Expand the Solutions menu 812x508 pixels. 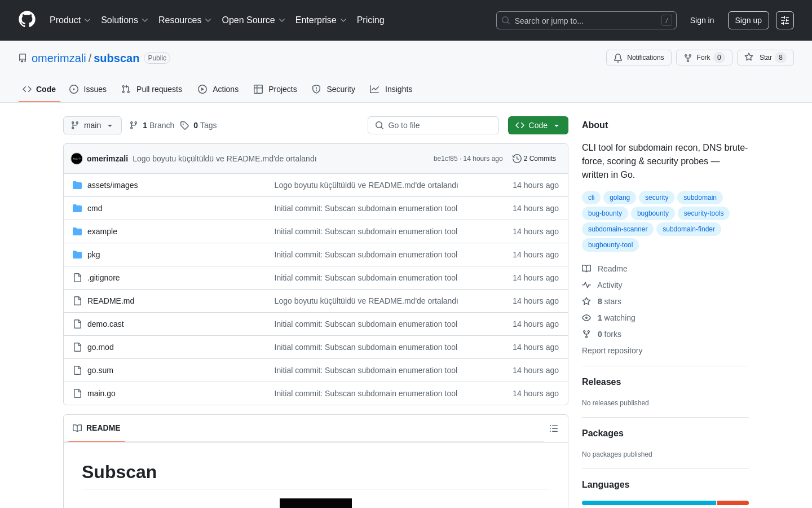coord(125,20)
